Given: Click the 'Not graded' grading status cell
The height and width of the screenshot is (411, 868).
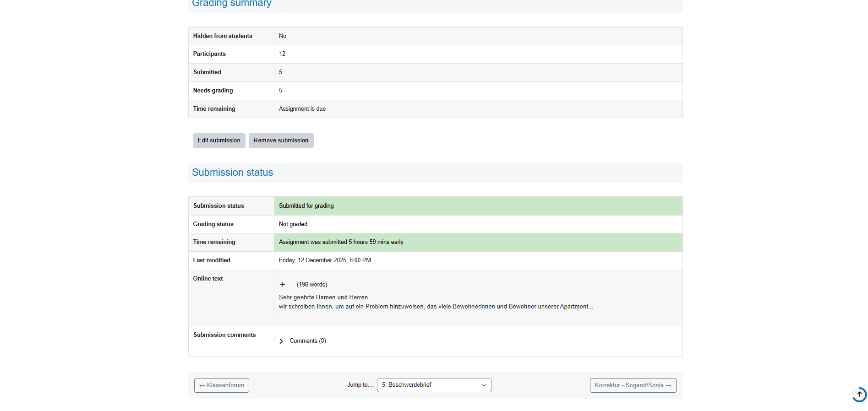Looking at the screenshot, I should click(x=293, y=224).
